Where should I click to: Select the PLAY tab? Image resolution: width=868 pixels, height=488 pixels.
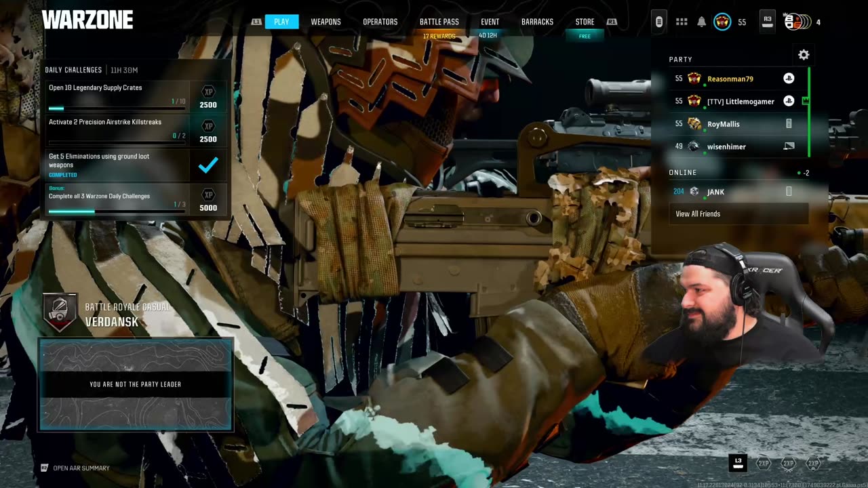pos(281,22)
